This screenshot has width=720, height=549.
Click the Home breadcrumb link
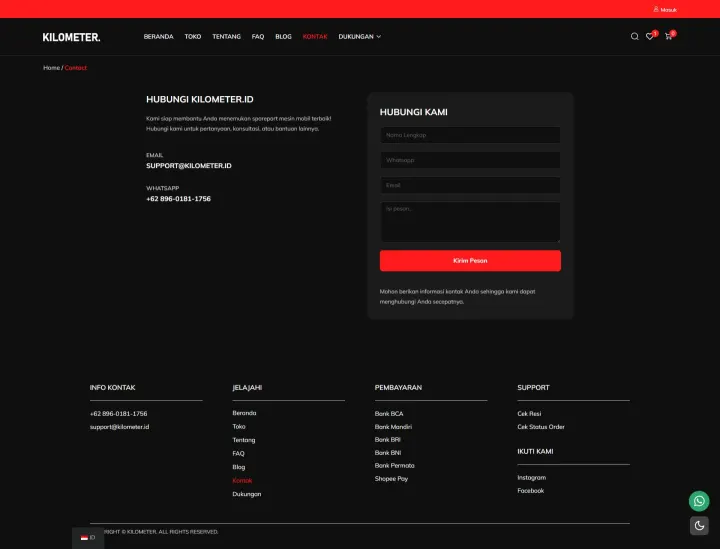pos(51,67)
